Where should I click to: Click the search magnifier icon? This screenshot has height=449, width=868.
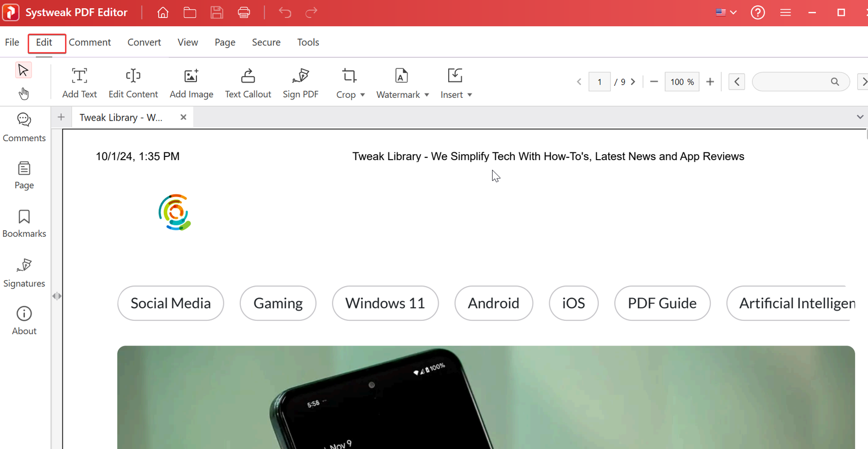coord(835,82)
